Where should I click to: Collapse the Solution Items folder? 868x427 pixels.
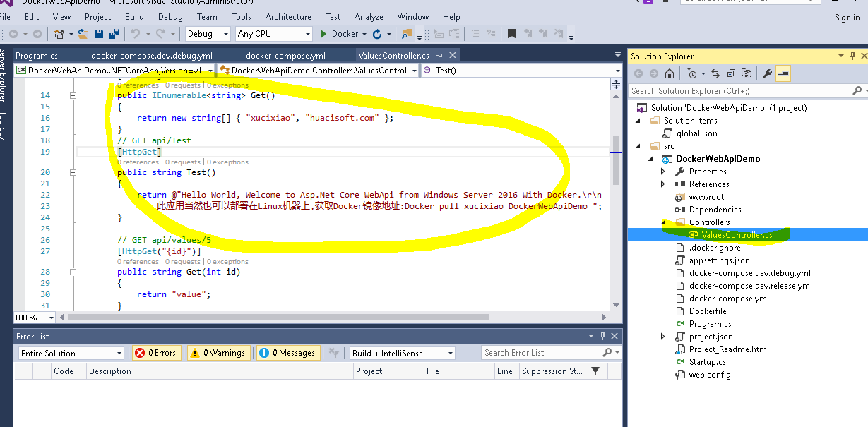[638, 121]
